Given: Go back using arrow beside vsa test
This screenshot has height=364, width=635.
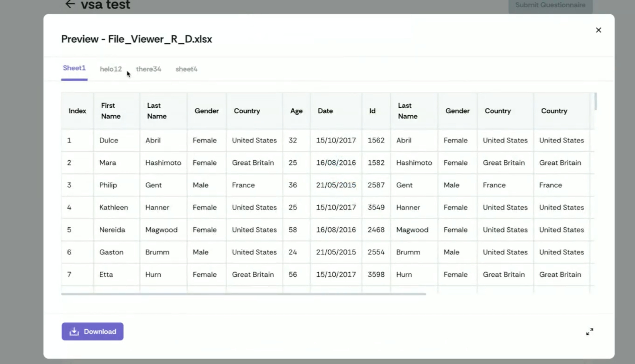Looking at the screenshot, I should [x=70, y=4].
